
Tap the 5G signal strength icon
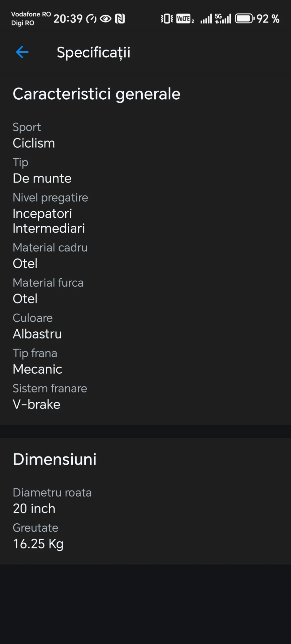coord(223,19)
